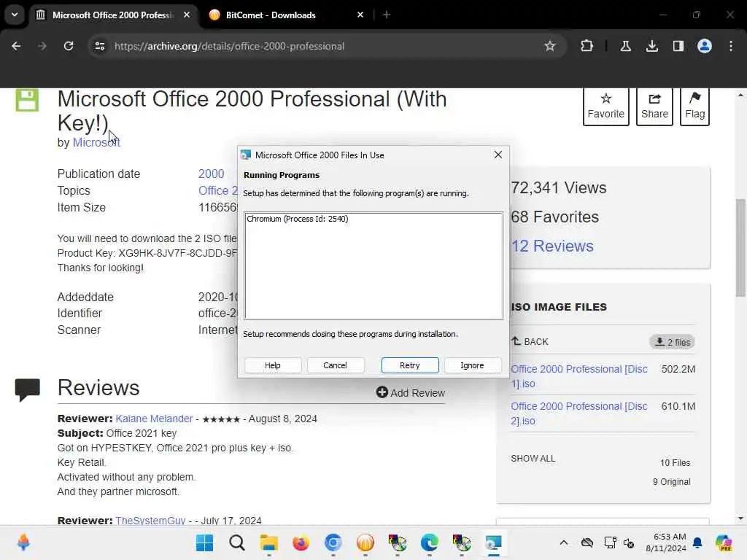Open the Microsoft author link

coord(96,142)
